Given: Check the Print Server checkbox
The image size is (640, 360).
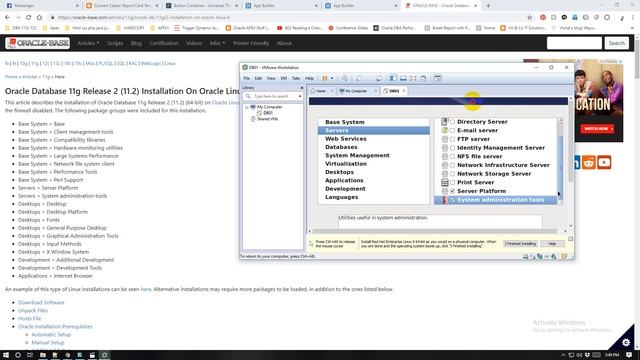Looking at the screenshot, I should tap(452, 182).
